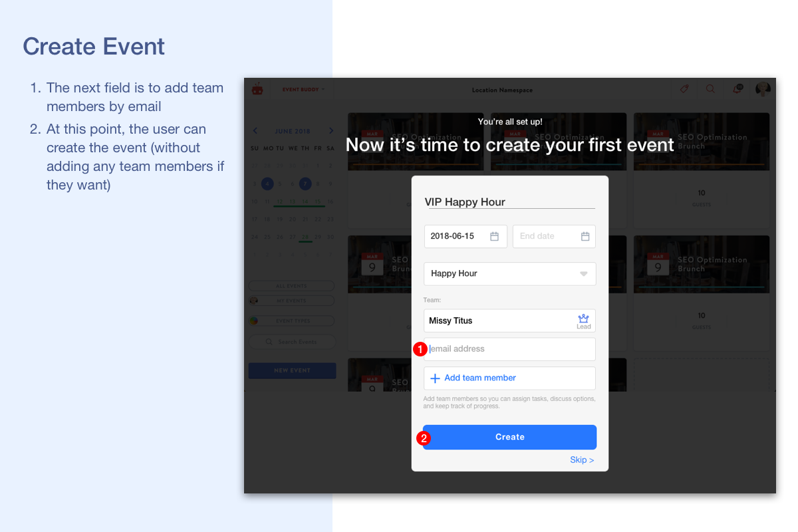Click the blue Create button
The height and width of the screenshot is (532, 798).
tap(510, 437)
